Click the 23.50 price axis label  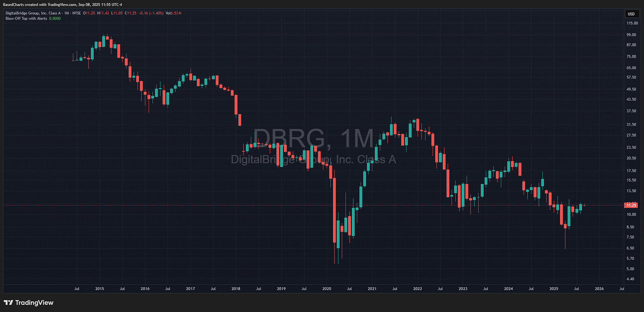pos(632,147)
